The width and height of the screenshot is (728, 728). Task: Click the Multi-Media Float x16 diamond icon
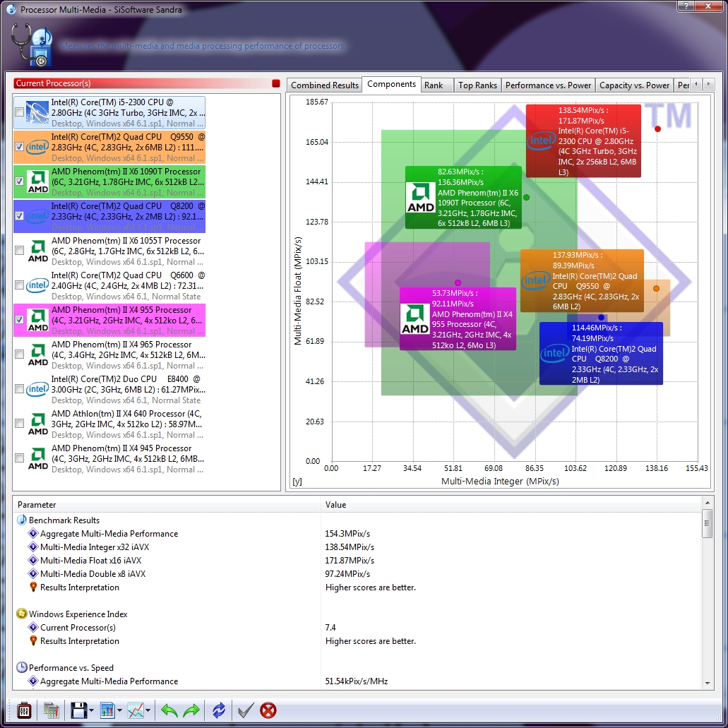(33, 561)
